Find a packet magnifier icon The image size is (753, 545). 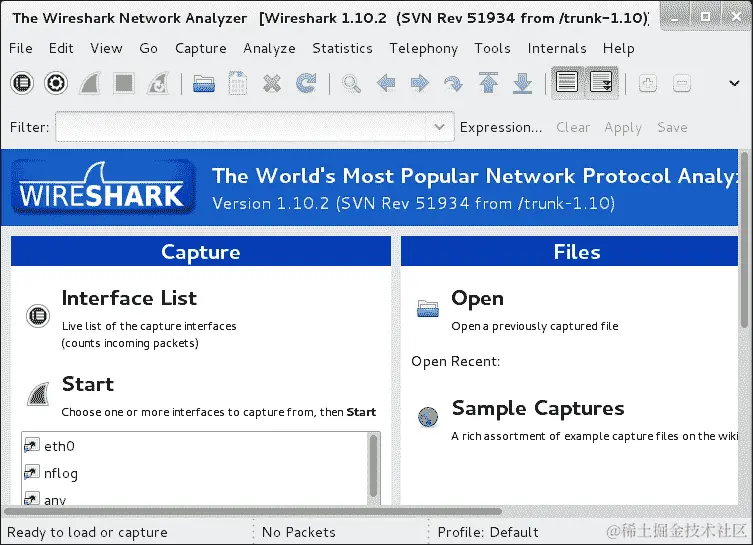tap(352, 84)
